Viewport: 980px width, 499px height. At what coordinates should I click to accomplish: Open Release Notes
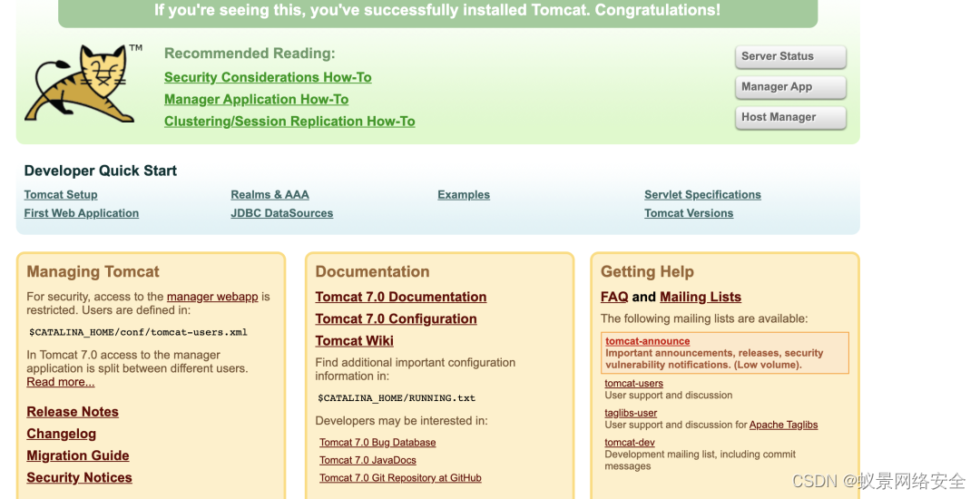tap(73, 412)
